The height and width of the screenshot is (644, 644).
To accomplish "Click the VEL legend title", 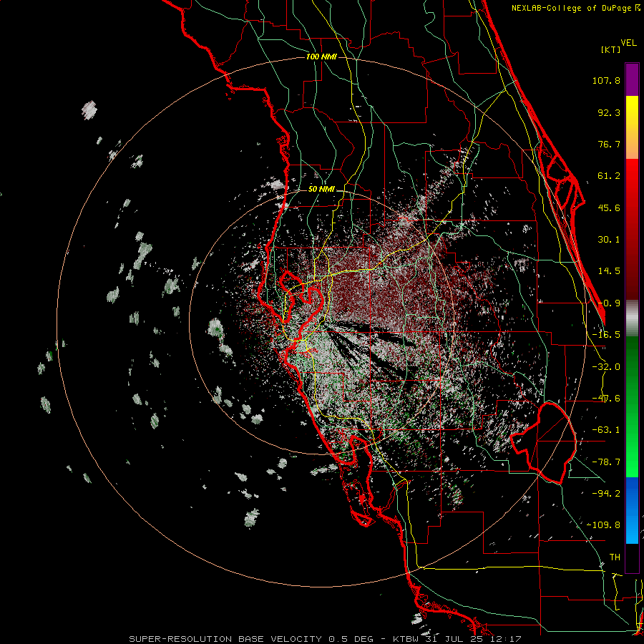I will [x=629, y=43].
